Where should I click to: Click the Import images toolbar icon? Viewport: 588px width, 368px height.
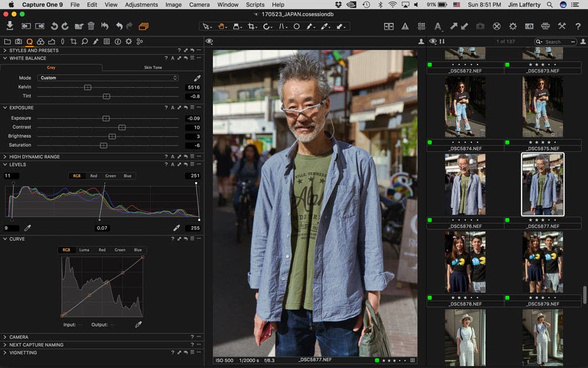pyautogui.click(x=10, y=26)
